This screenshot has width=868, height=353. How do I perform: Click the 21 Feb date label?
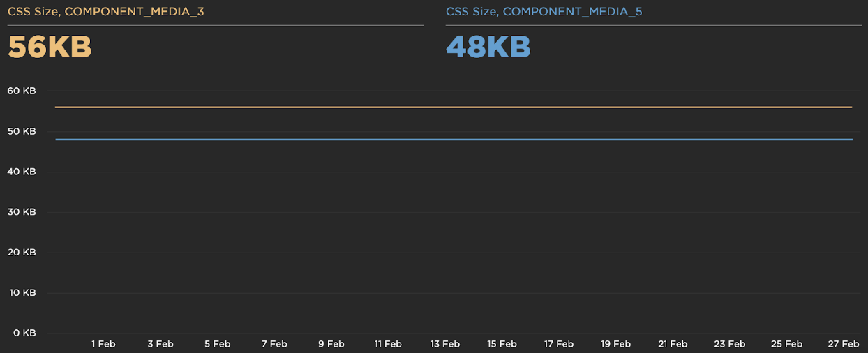(673, 344)
